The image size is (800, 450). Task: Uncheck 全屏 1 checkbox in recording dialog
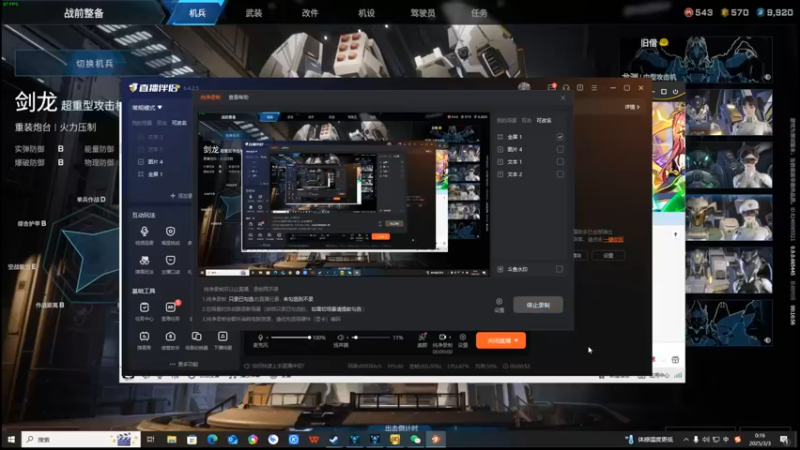point(560,137)
